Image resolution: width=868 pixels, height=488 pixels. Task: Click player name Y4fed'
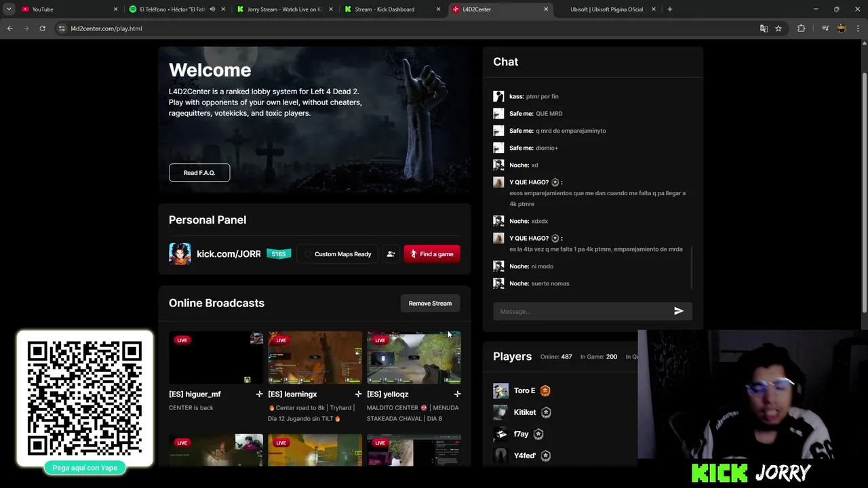coord(524,455)
